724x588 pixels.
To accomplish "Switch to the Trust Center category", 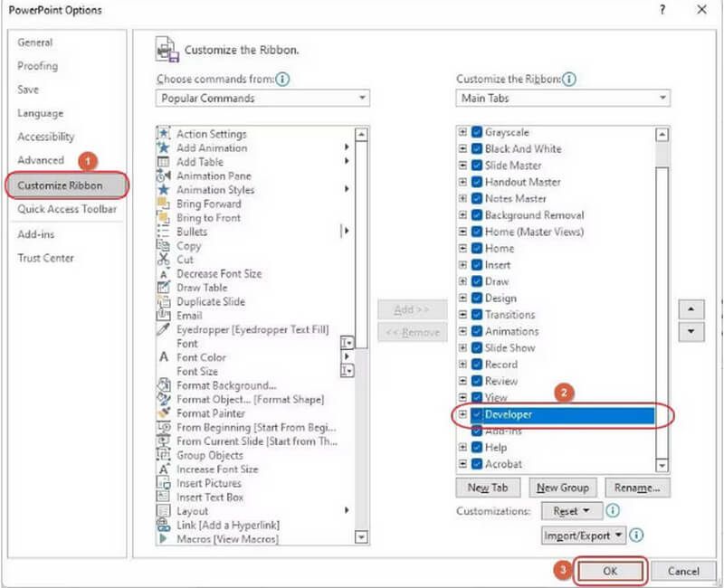I will point(46,258).
